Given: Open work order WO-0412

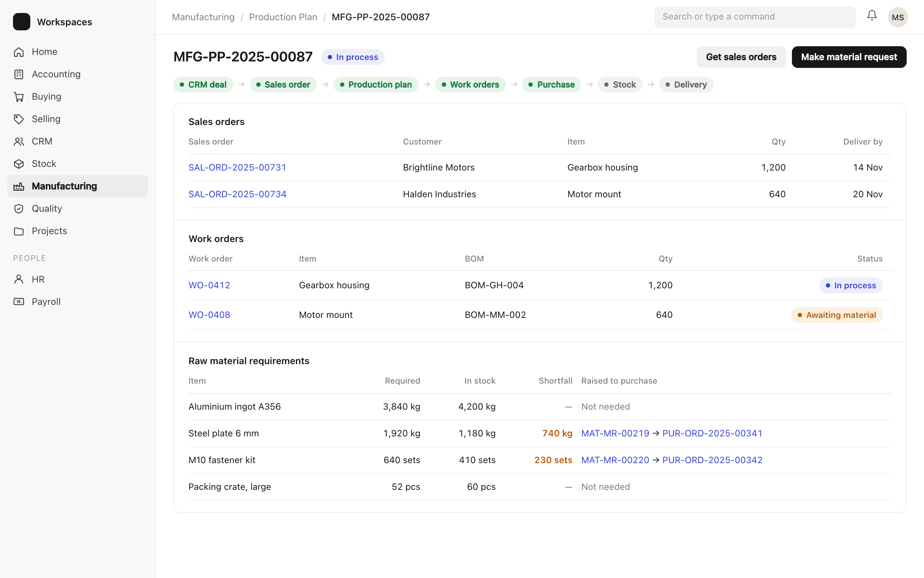Looking at the screenshot, I should click(x=209, y=285).
